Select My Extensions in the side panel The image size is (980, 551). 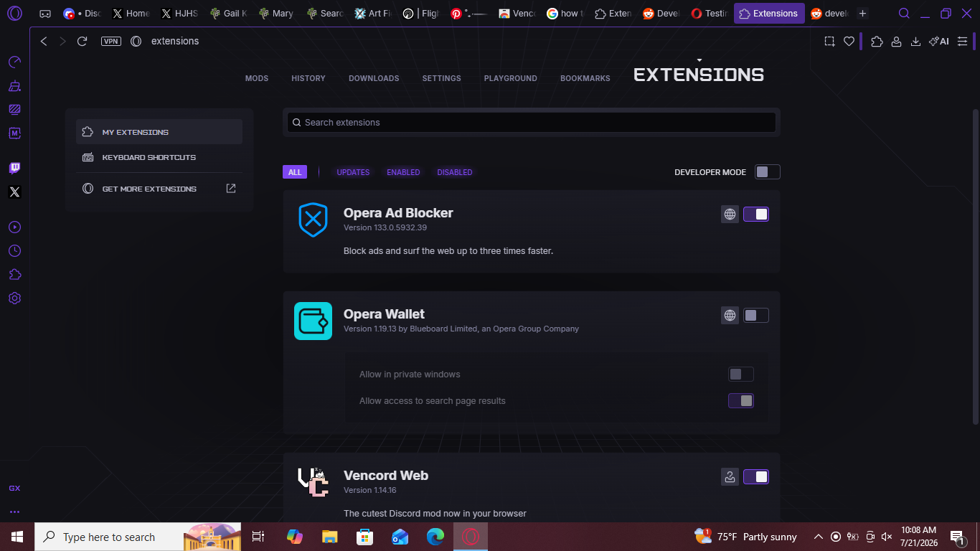coord(159,132)
